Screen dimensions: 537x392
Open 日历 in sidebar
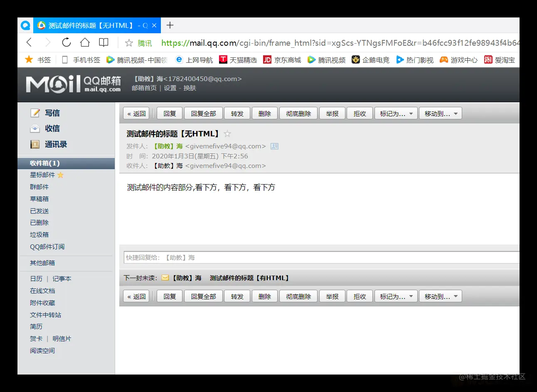[x=36, y=279]
